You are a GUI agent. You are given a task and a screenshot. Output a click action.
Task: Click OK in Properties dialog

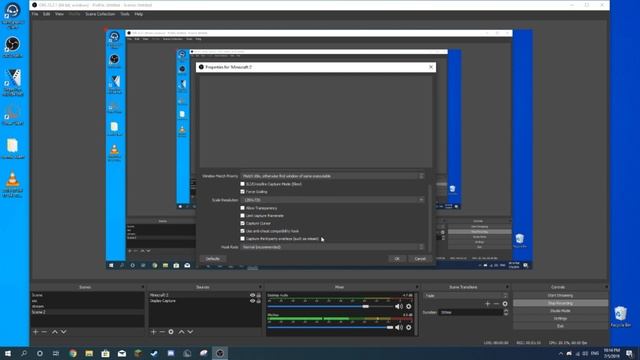point(397,259)
